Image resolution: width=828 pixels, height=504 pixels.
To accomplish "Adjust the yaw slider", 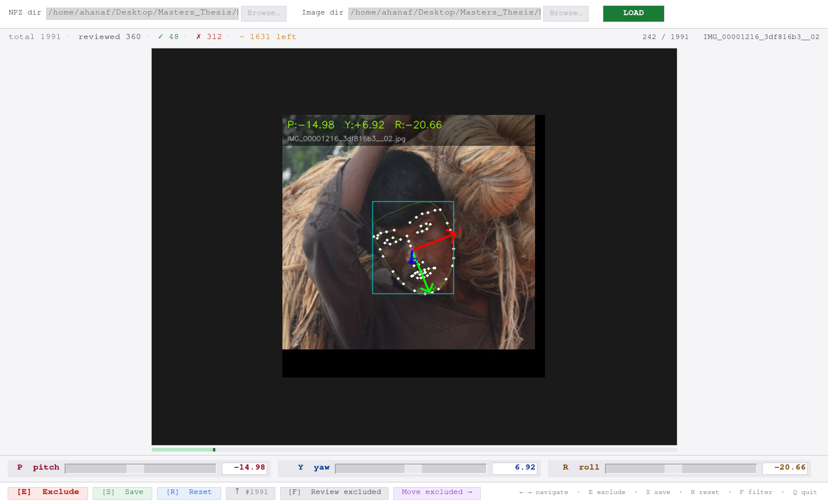I will 411,468.
